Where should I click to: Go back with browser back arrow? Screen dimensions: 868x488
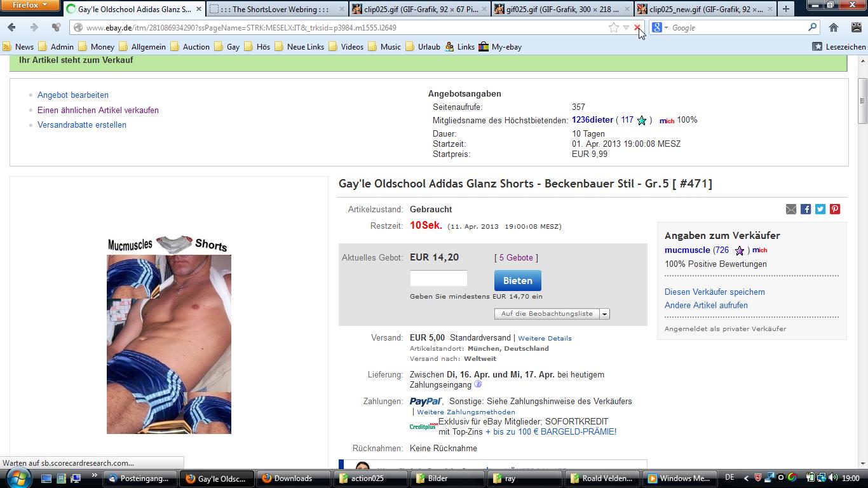[x=11, y=27]
